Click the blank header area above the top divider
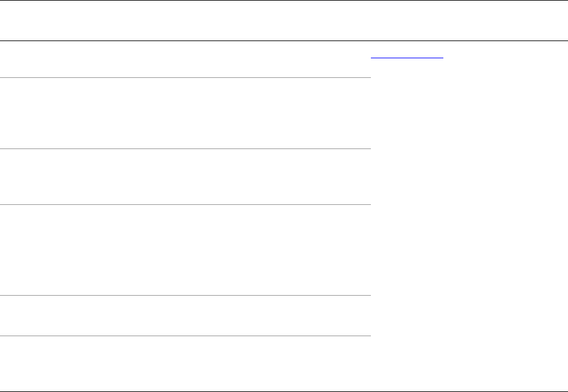This screenshot has height=392, width=568. [x=284, y=21]
